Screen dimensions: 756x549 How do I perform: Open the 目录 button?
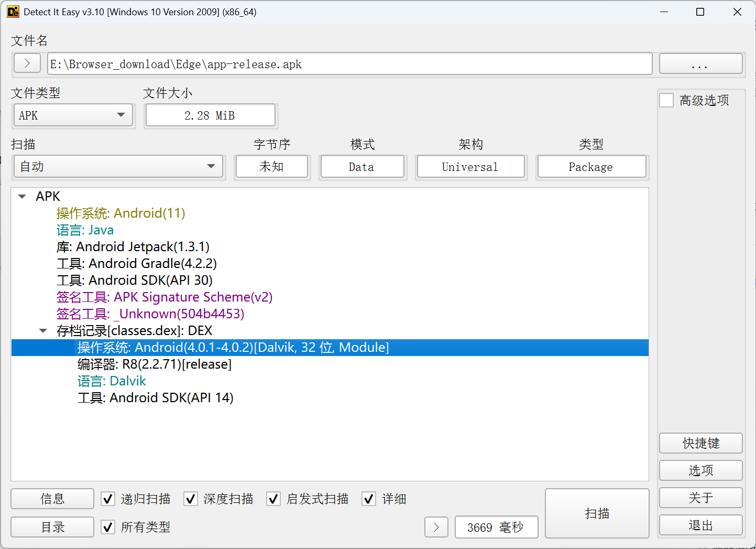[x=52, y=527]
